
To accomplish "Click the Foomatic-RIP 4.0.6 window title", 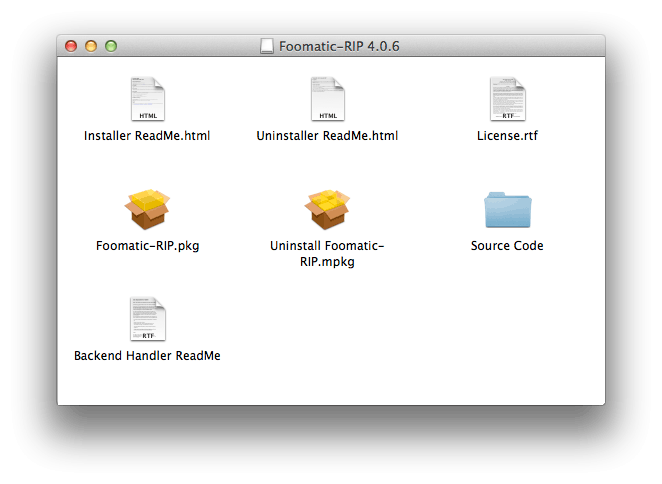I will click(x=339, y=46).
